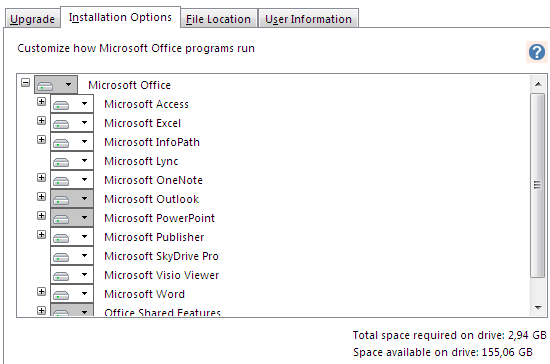
Task: Click drive icon next to Microsoft Outlook
Action: (x=61, y=200)
